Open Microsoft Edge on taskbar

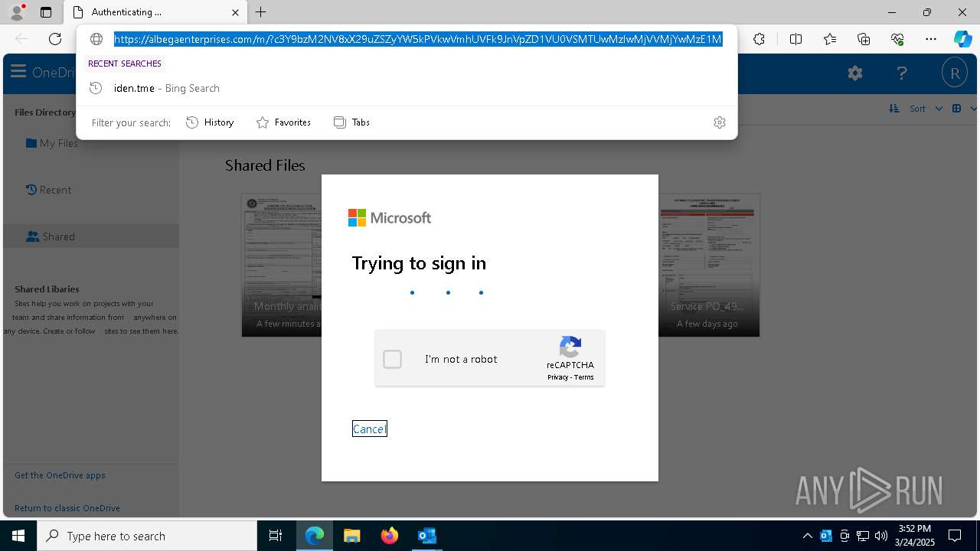[x=315, y=536]
